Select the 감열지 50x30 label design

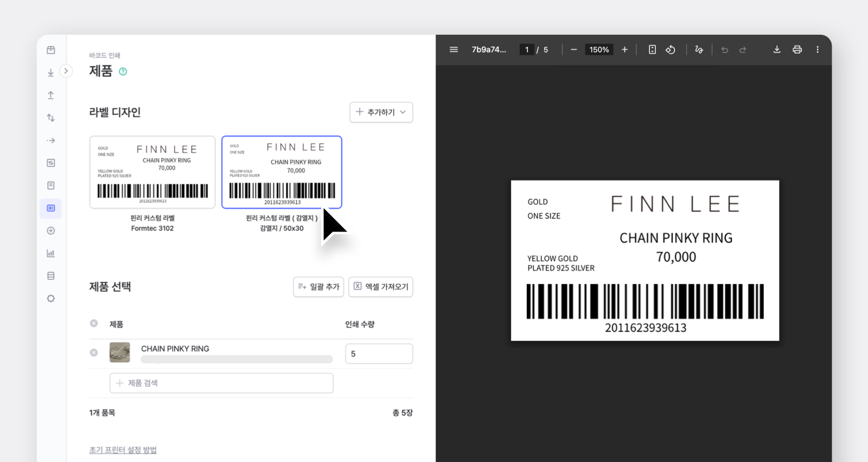(x=282, y=172)
